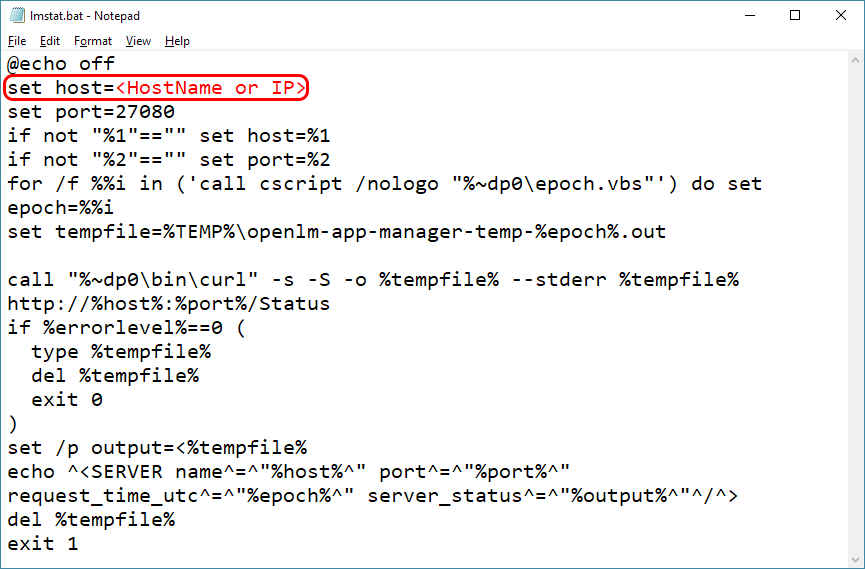The width and height of the screenshot is (865, 569).
Task: Place cursor on the '@echo off' line
Action: pyautogui.click(x=60, y=64)
